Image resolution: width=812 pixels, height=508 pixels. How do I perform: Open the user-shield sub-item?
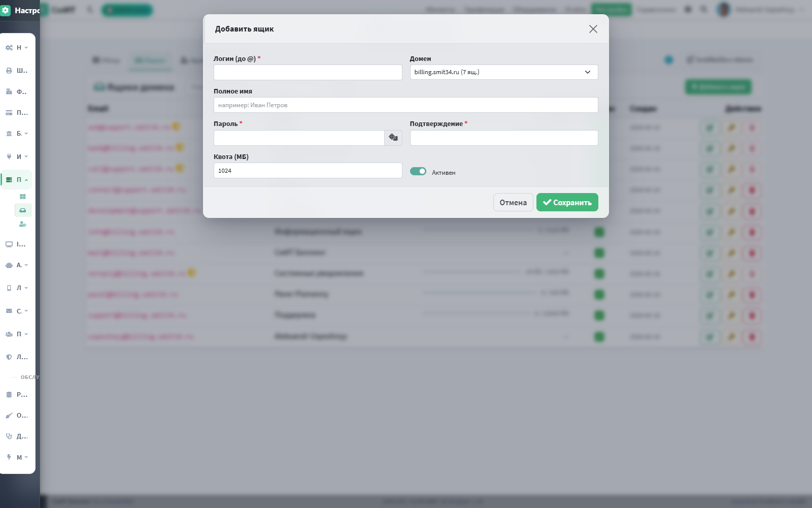(23, 224)
